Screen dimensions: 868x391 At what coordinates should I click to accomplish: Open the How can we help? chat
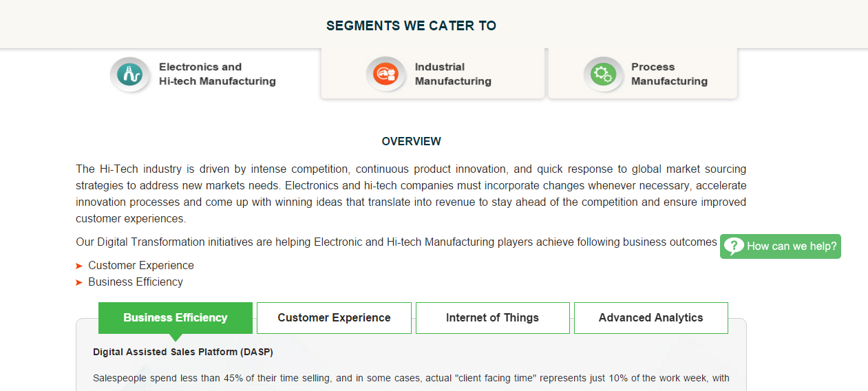781,246
